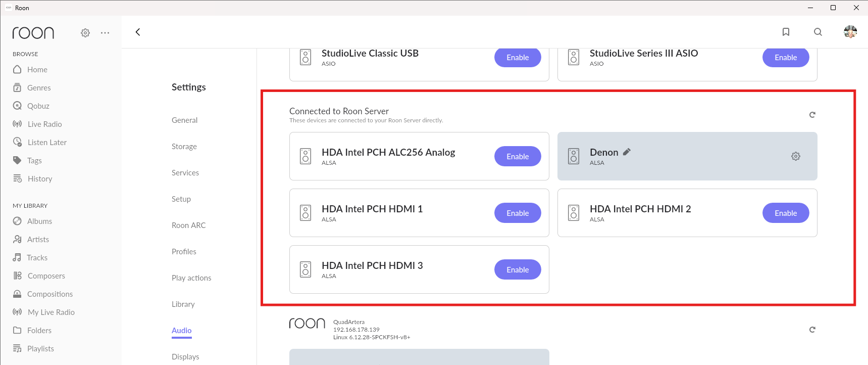Open the search icon
The height and width of the screenshot is (365, 868).
tap(818, 32)
